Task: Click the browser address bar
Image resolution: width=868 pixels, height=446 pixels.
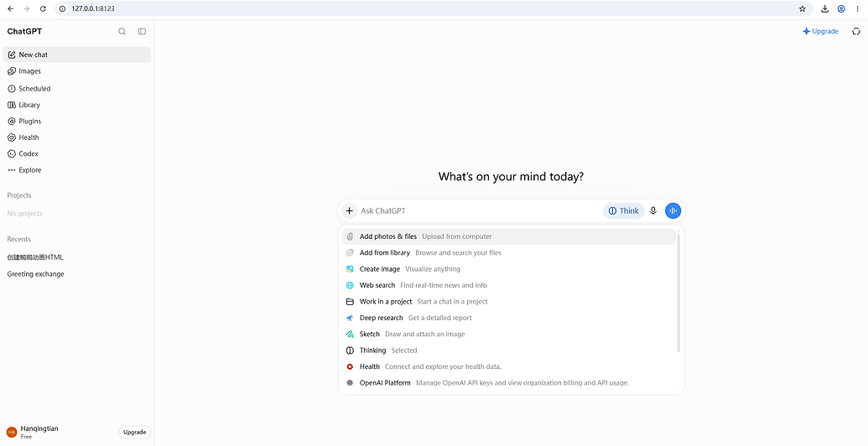Action: click(432, 9)
